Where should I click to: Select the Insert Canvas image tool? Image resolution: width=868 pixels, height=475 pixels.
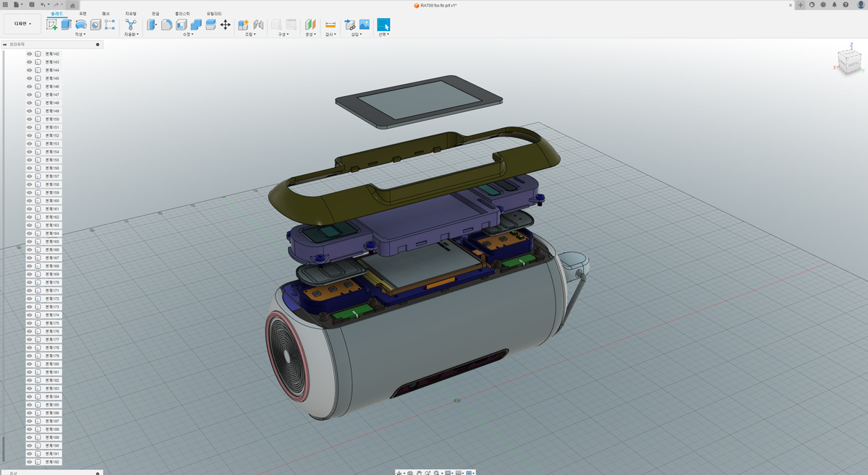tap(365, 25)
